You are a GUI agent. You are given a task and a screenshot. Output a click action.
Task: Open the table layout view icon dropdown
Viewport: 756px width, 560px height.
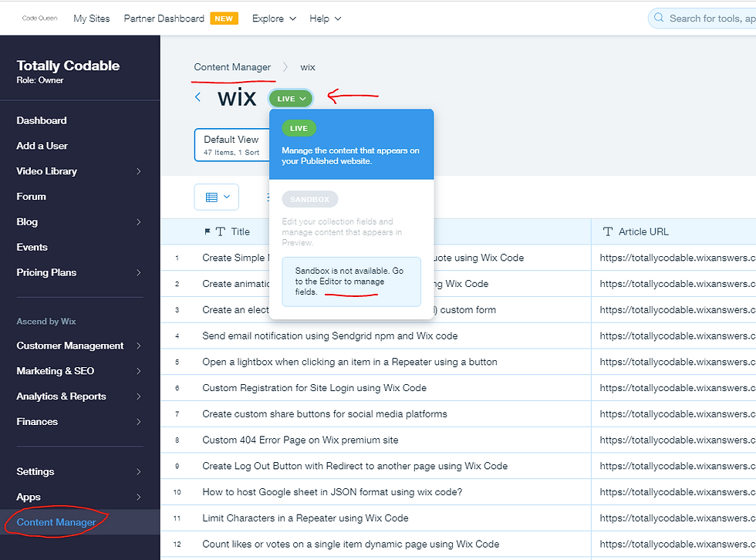click(217, 197)
